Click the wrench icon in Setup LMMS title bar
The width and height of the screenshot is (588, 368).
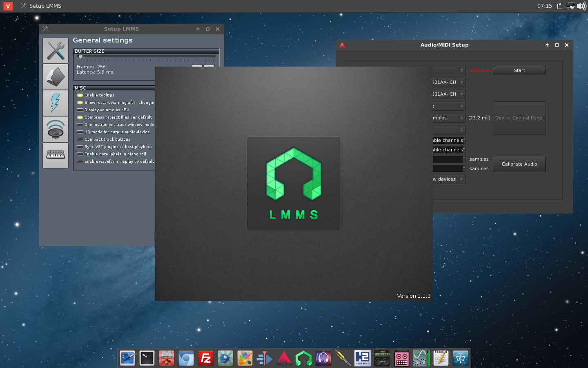45,29
